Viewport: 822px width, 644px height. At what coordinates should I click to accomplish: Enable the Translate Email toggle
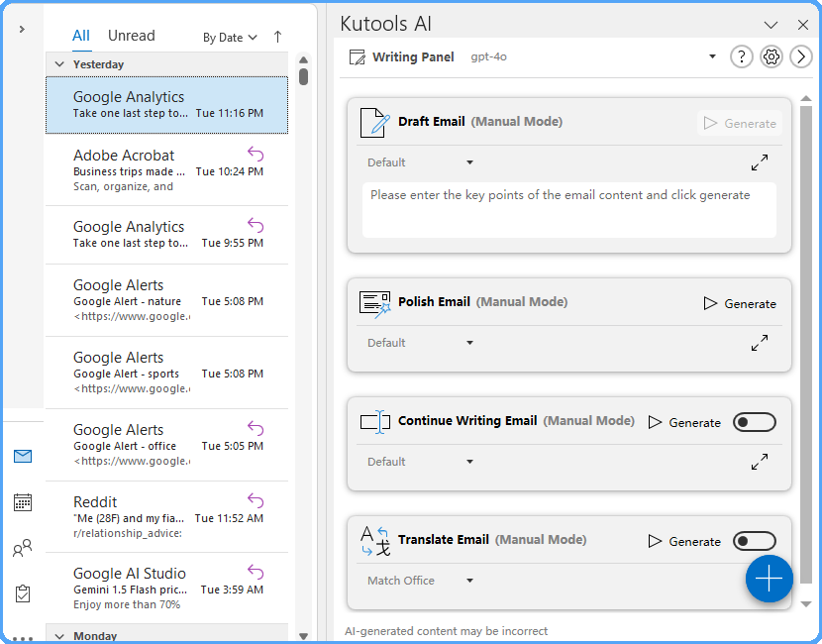click(x=755, y=541)
